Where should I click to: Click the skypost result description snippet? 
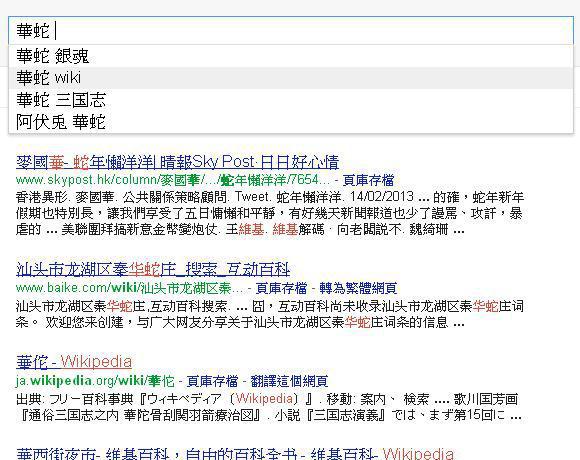[x=270, y=213]
